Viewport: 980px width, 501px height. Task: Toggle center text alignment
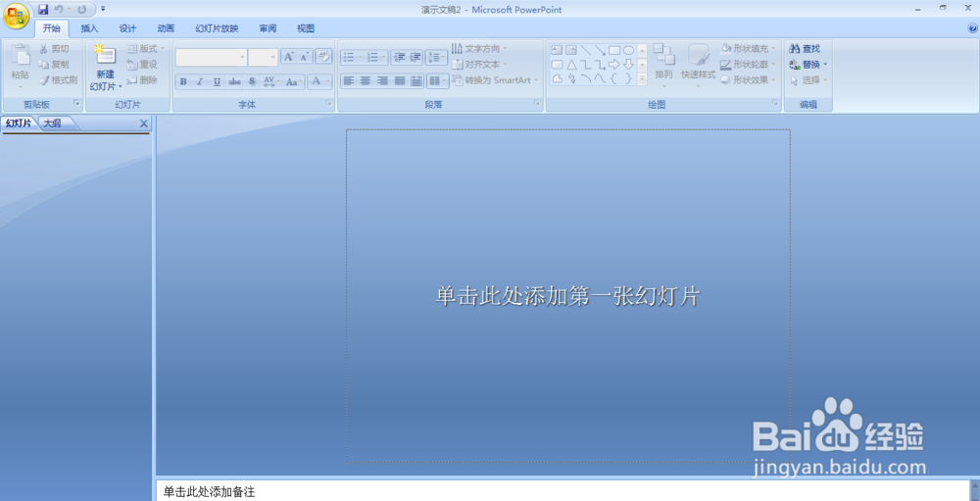click(x=366, y=80)
